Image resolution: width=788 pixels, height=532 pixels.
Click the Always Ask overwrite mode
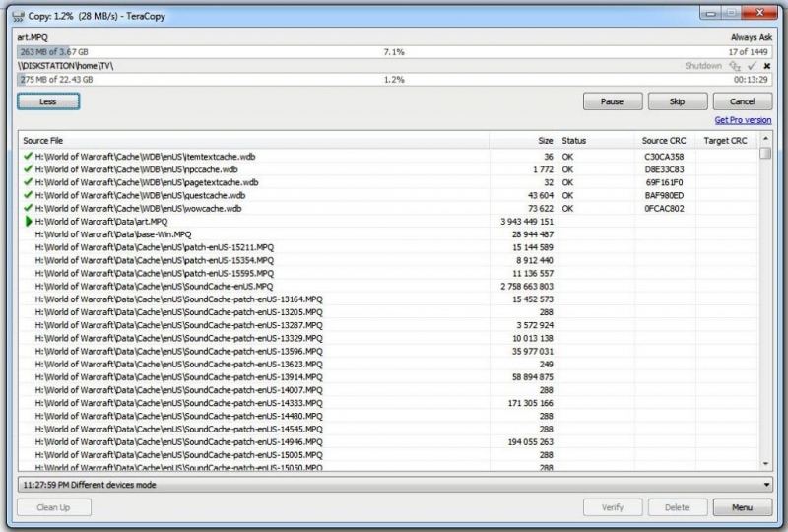[x=752, y=37]
